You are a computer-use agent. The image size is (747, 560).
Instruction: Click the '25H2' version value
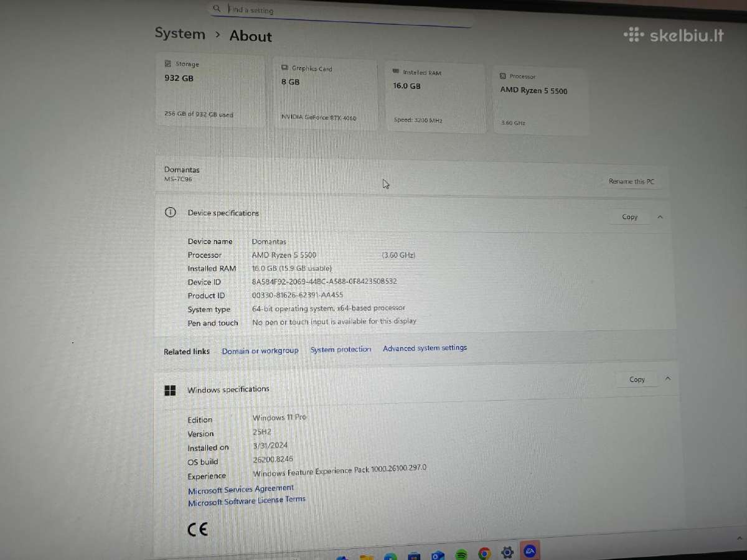(262, 431)
